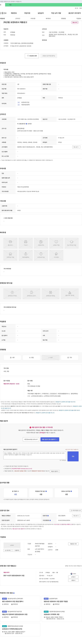Viewport: 82px width, 644px height.
Task: Select the 서류 screening method box
Action: tap(12, 358)
